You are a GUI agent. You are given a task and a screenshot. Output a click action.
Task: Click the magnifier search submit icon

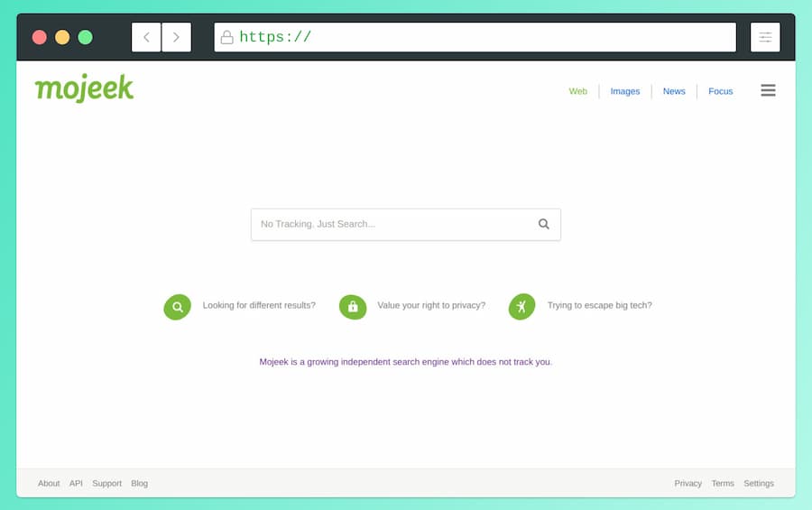544,224
